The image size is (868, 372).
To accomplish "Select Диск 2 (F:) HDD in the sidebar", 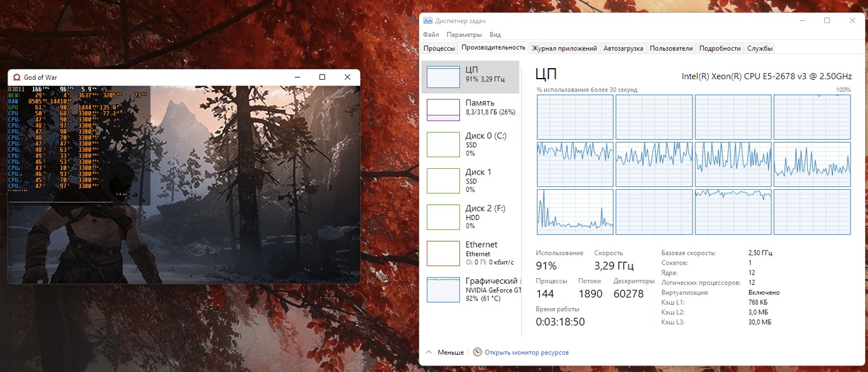I will point(470,217).
